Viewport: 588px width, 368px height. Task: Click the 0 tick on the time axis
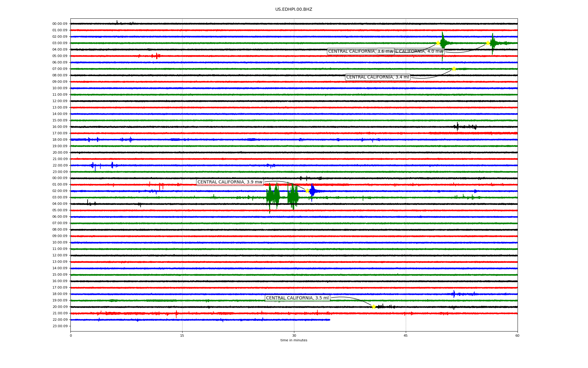click(71, 335)
